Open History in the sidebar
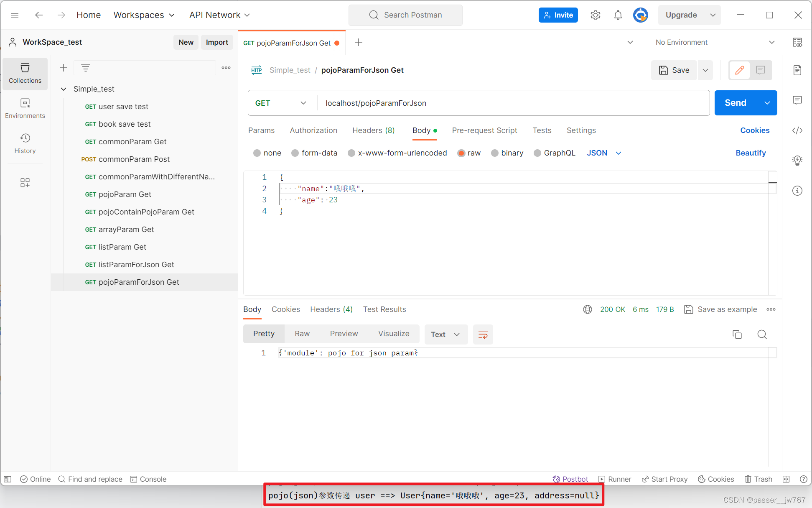The width and height of the screenshot is (812, 508). click(x=25, y=143)
